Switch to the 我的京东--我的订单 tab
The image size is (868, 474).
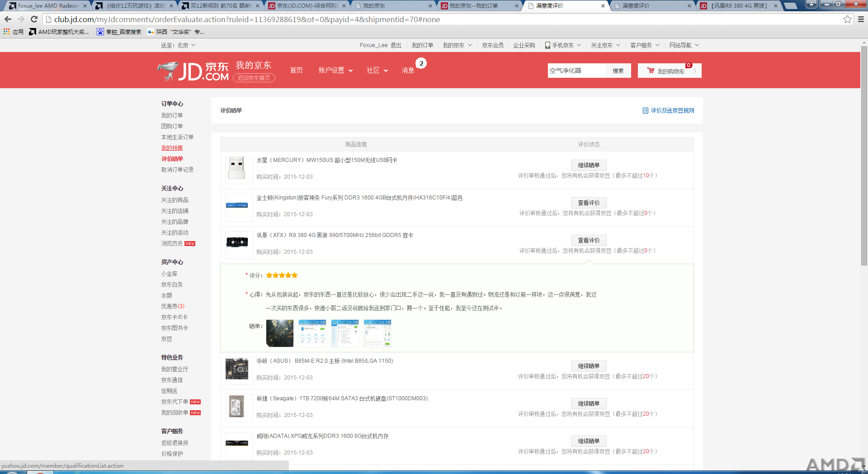pos(479,6)
